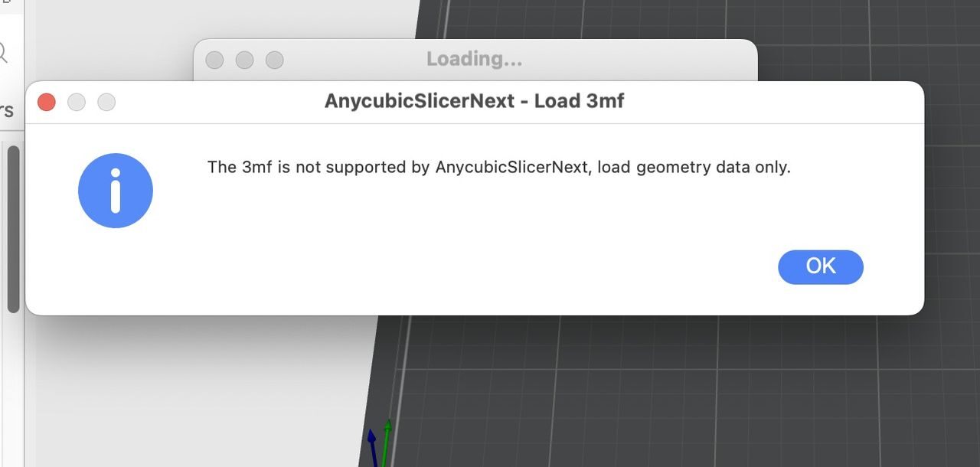Click the "3mf is not supported" message text

point(498,167)
